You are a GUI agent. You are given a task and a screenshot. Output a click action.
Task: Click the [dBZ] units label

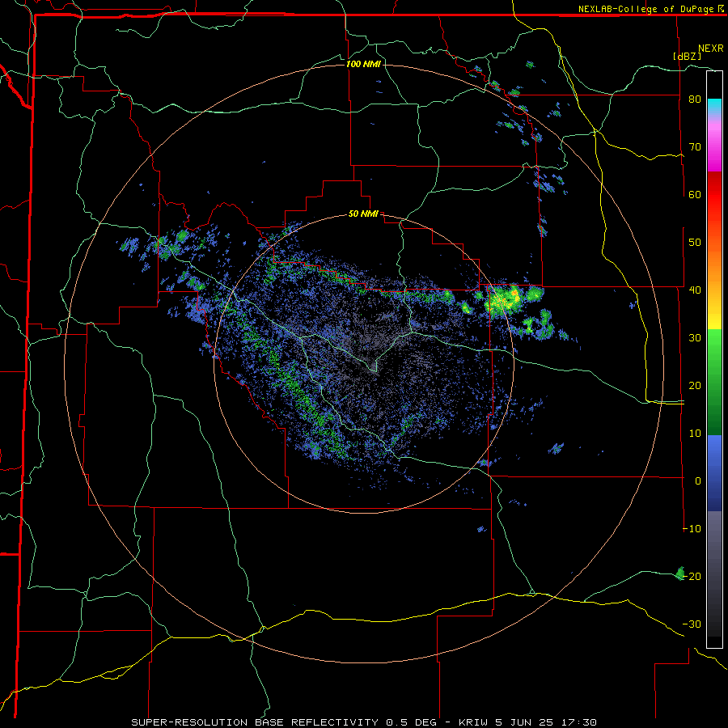pyautogui.click(x=687, y=56)
